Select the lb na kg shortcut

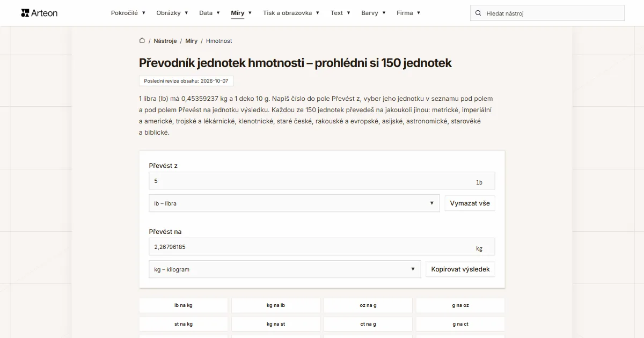tap(184, 305)
